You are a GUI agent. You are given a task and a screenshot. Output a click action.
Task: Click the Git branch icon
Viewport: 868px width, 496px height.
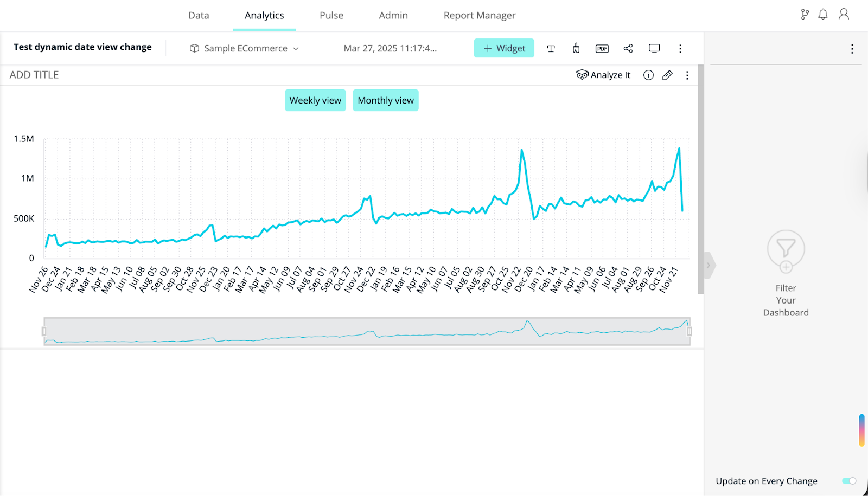pos(805,15)
